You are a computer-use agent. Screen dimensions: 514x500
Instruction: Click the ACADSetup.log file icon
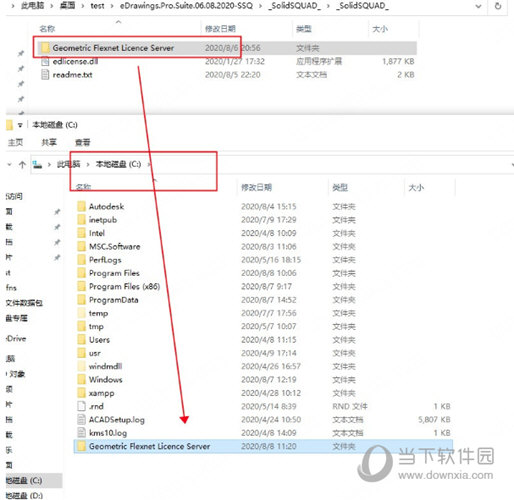pyautogui.click(x=81, y=419)
